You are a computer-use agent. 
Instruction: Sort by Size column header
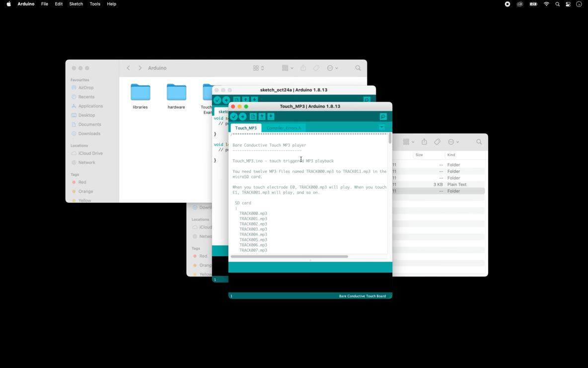[x=419, y=155]
